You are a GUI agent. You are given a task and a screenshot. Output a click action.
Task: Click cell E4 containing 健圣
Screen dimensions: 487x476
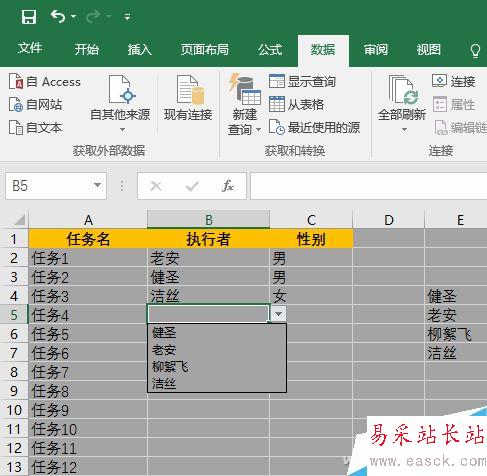click(x=456, y=296)
